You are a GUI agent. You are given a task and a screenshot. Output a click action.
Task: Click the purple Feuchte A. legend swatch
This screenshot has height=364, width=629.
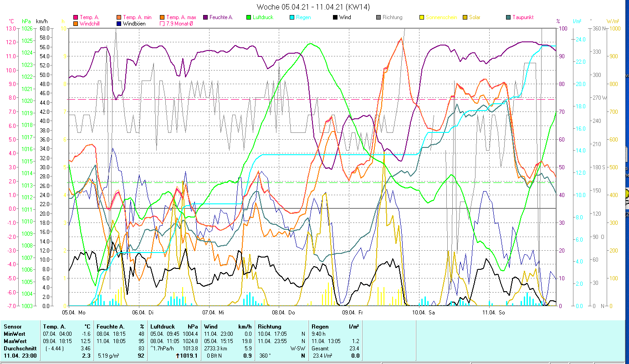pyautogui.click(x=205, y=17)
